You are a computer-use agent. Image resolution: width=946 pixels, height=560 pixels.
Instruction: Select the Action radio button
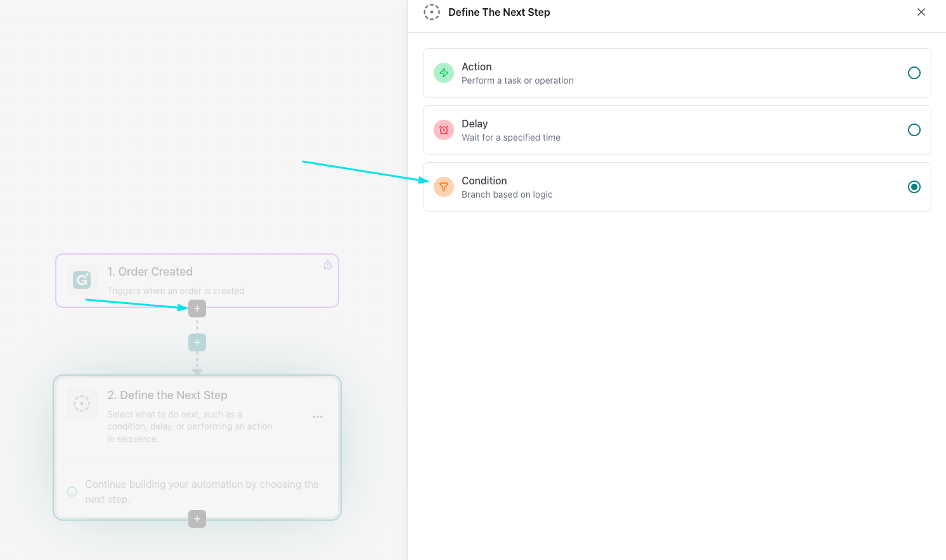coord(914,73)
